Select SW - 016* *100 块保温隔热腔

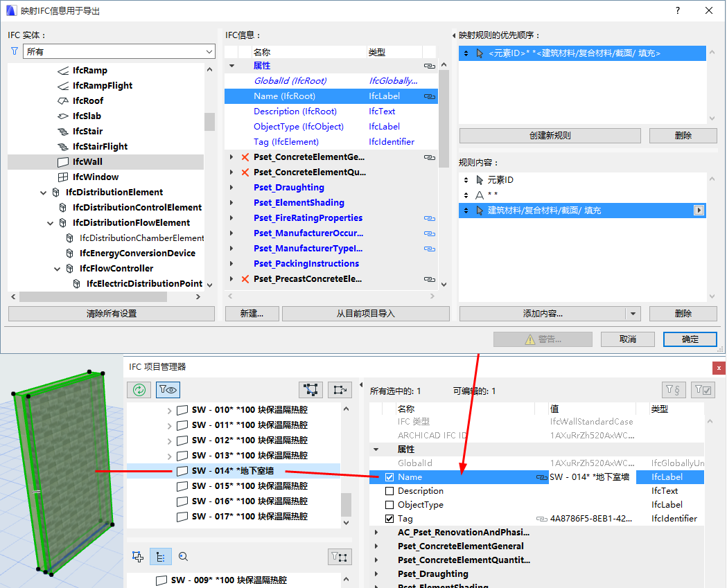[249, 501]
